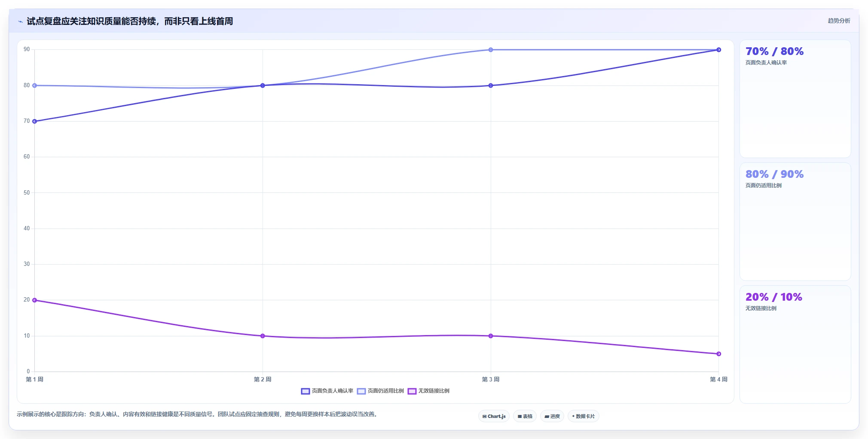
Task: Click the 页面负责人确认率 card caption
Action: (766, 63)
